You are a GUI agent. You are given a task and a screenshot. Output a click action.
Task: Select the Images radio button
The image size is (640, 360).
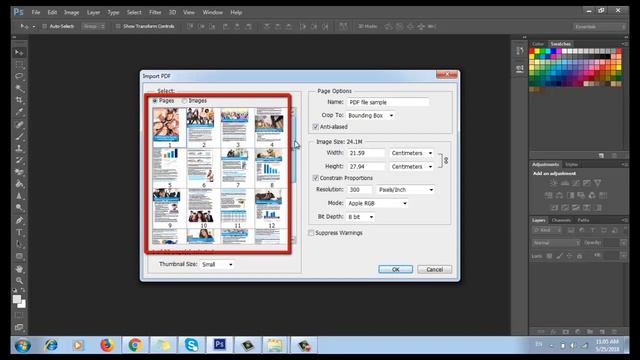click(x=184, y=100)
